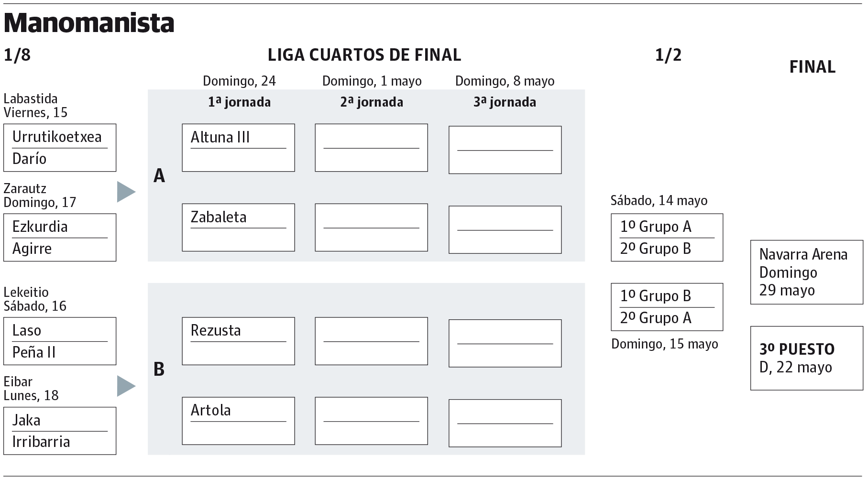Viewport: 868px width, 479px height.
Task: Click the LIGA CUARTOS DE FINAL heading
Action: point(364,55)
